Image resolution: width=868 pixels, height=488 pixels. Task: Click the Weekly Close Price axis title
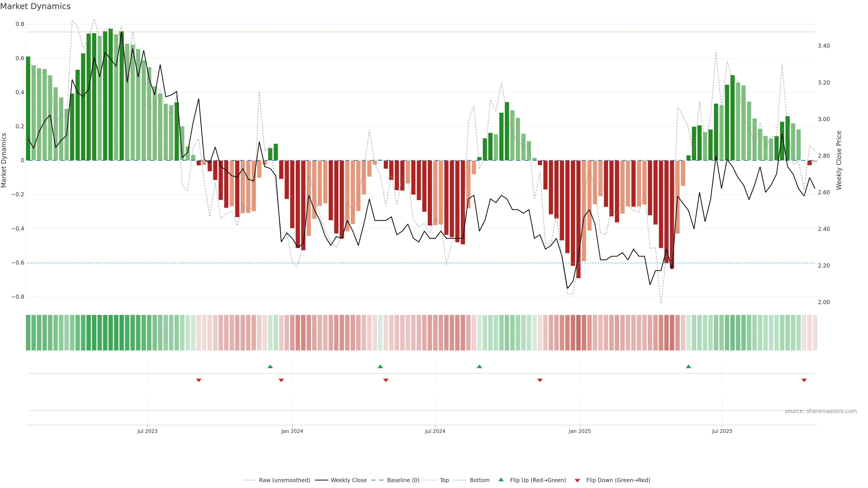[839, 160]
